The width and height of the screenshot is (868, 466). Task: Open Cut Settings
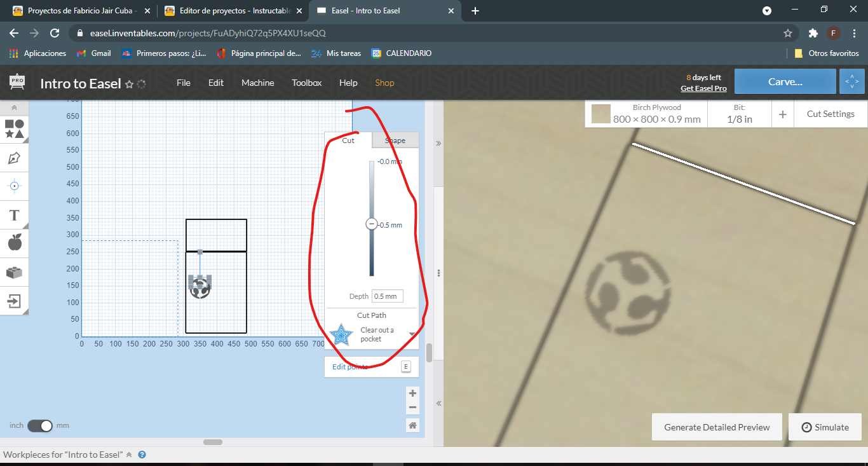click(831, 114)
